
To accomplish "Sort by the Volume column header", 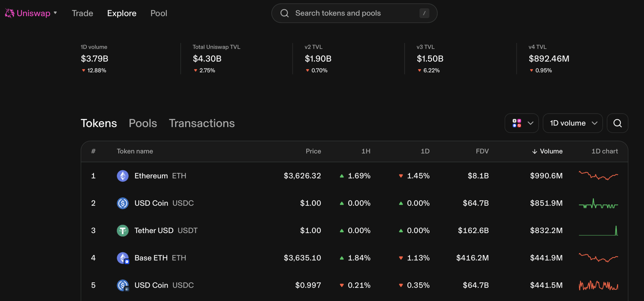I will click(x=547, y=151).
